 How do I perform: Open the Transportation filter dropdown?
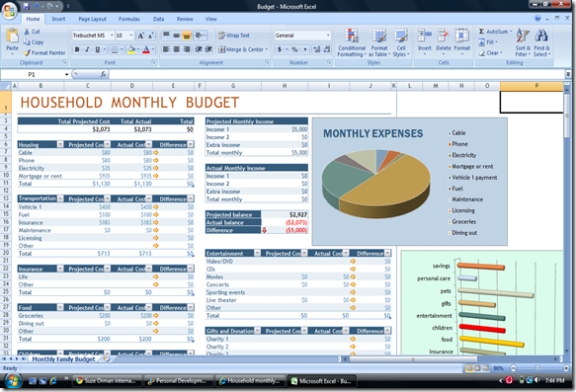60,198
